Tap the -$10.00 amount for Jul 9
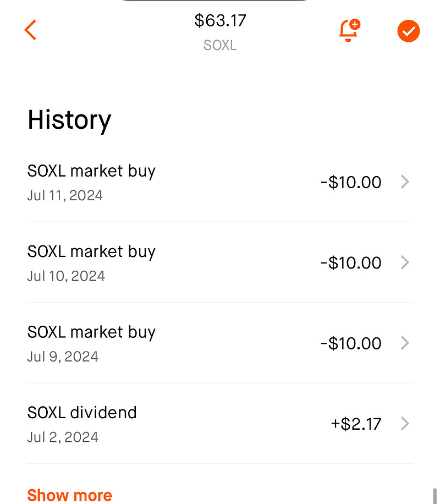The width and height of the screenshot is (440, 504). tap(351, 343)
